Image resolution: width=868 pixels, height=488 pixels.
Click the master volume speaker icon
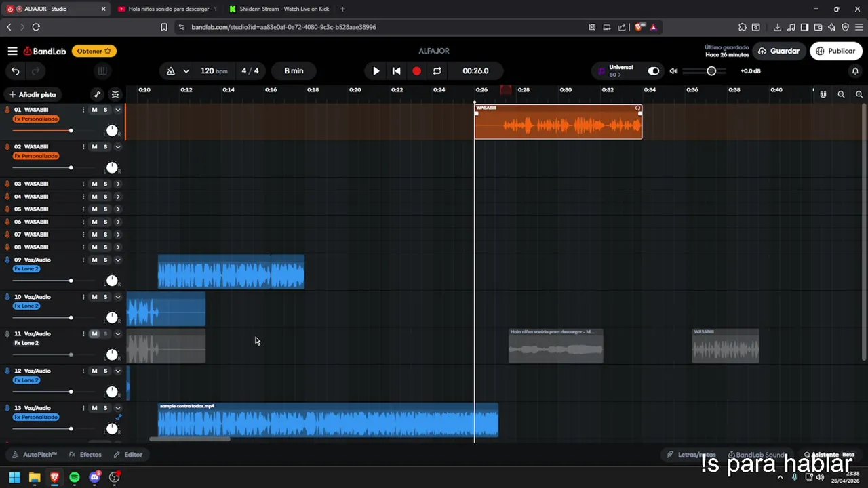click(673, 70)
